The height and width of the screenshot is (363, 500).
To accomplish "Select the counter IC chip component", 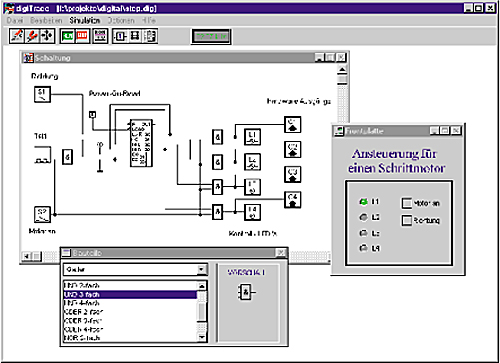I will click(141, 143).
